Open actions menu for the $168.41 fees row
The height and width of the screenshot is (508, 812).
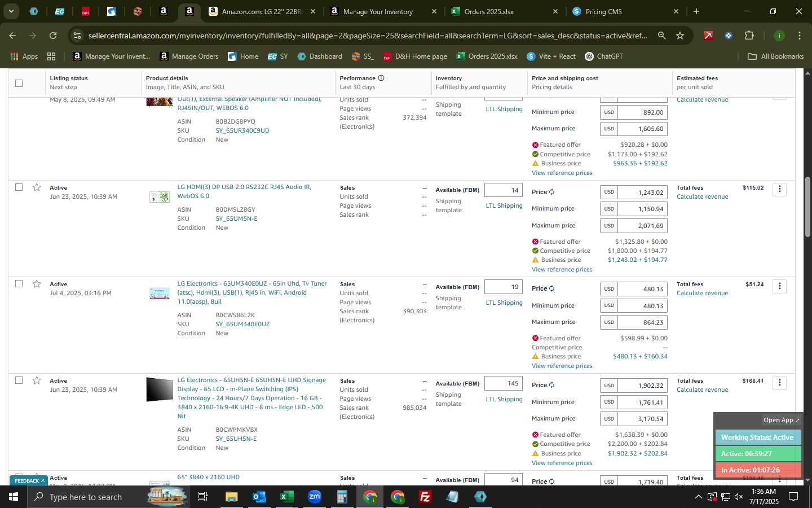click(779, 383)
